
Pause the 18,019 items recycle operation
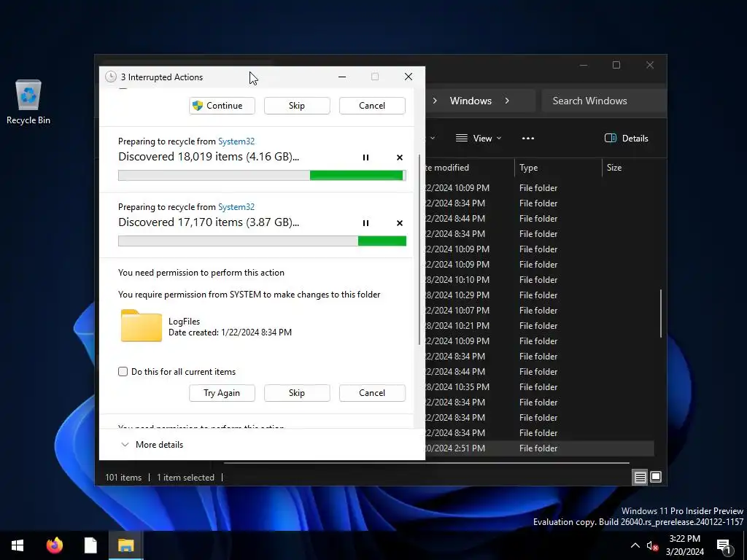point(365,157)
